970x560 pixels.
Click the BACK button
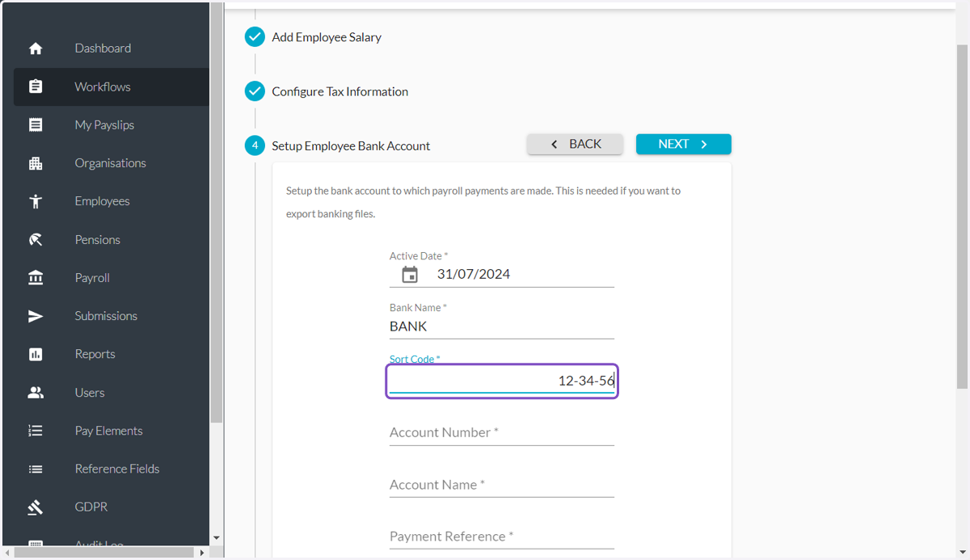tap(575, 144)
